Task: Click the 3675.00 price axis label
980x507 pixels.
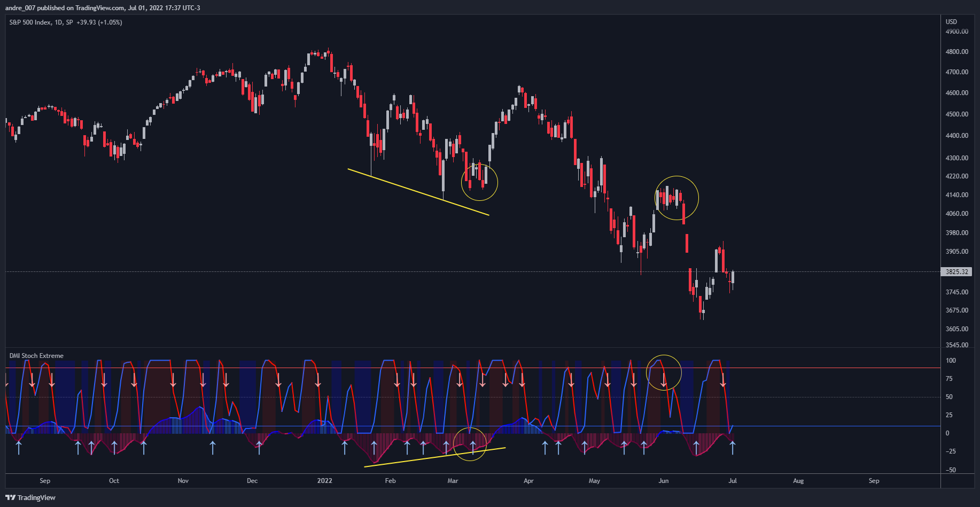Action: click(x=956, y=310)
